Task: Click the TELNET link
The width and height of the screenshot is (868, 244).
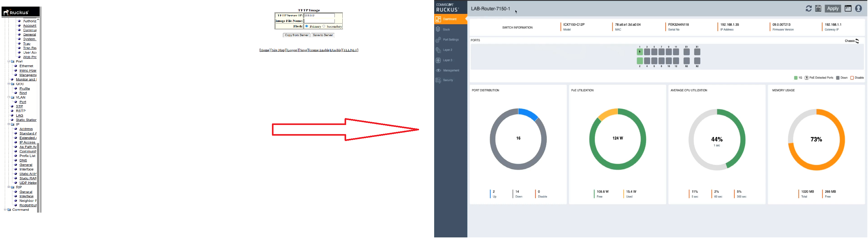Action: (351, 50)
